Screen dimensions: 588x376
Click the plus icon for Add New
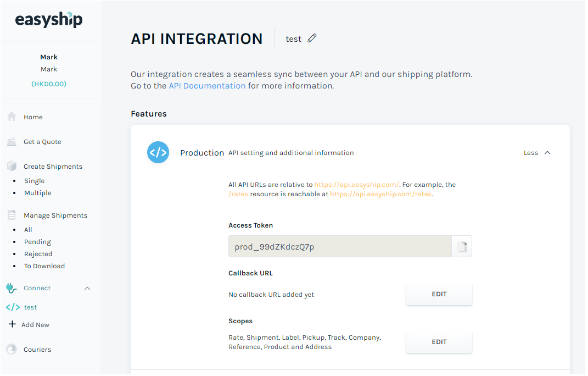click(x=13, y=324)
